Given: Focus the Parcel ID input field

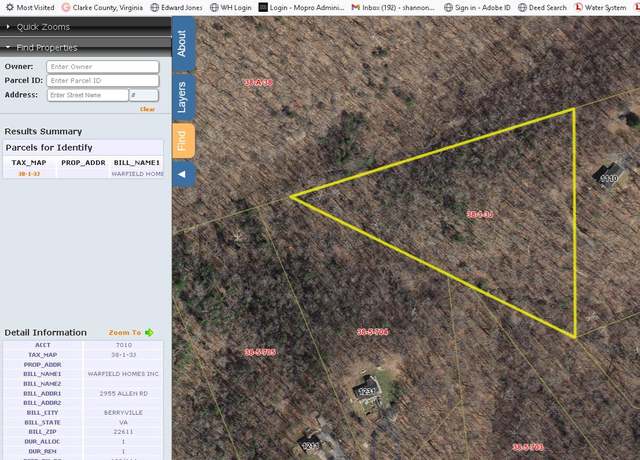Looking at the screenshot, I should click(x=102, y=81).
